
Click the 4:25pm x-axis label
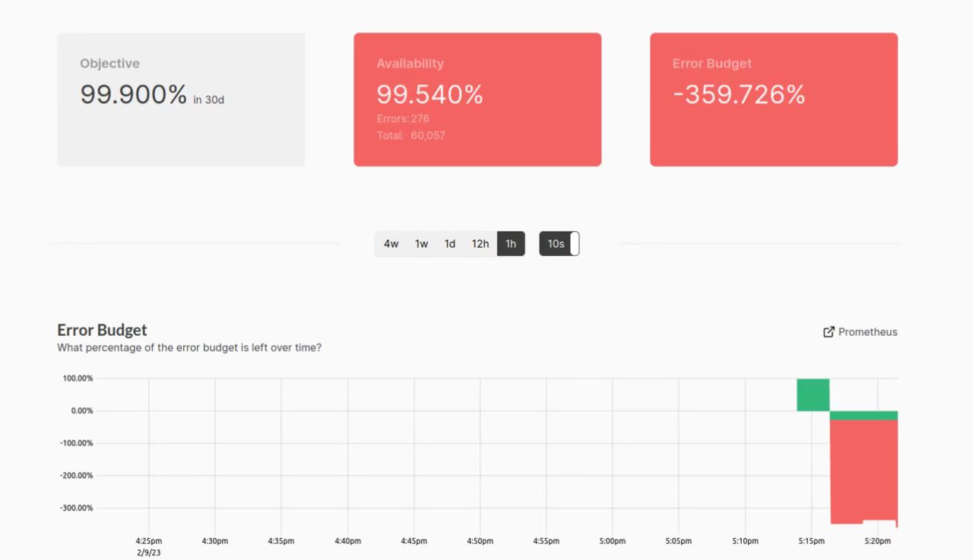(149, 541)
